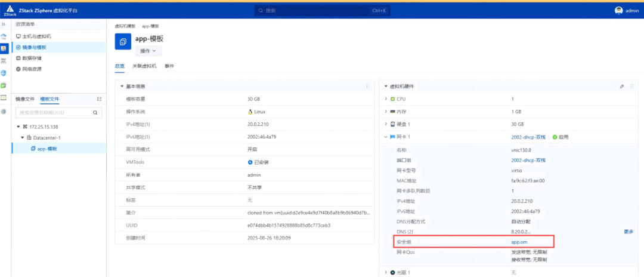This screenshot has height=277, width=644.
Task: Click the 内存 memory icon
Action: tap(392, 112)
